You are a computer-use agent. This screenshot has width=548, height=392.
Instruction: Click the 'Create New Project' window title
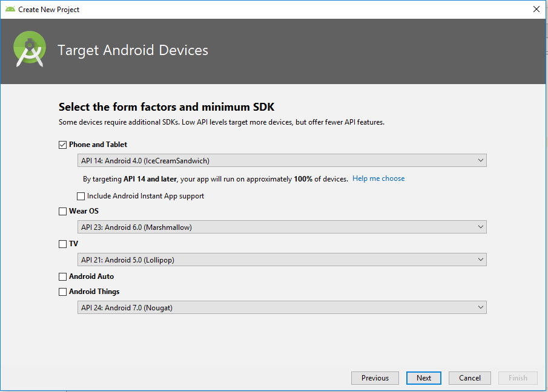click(x=49, y=10)
